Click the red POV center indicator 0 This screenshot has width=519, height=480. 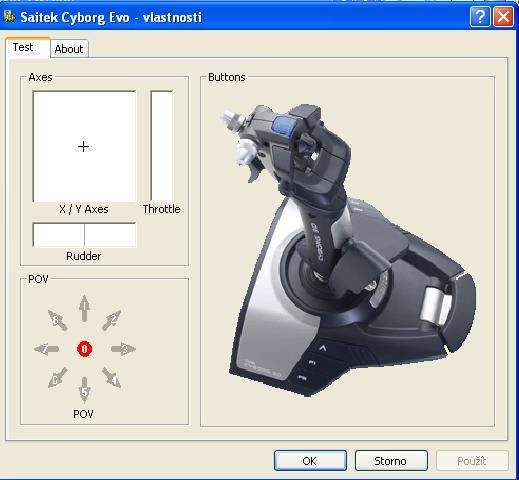[x=84, y=349]
